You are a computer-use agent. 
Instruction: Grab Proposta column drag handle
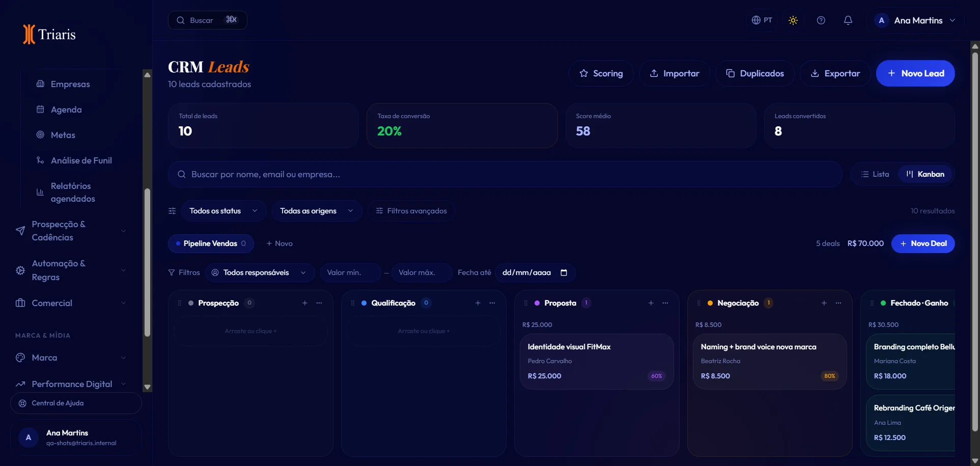click(x=526, y=303)
